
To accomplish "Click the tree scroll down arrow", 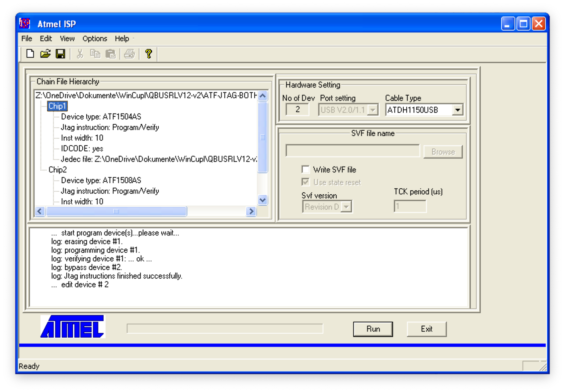I will [x=263, y=200].
